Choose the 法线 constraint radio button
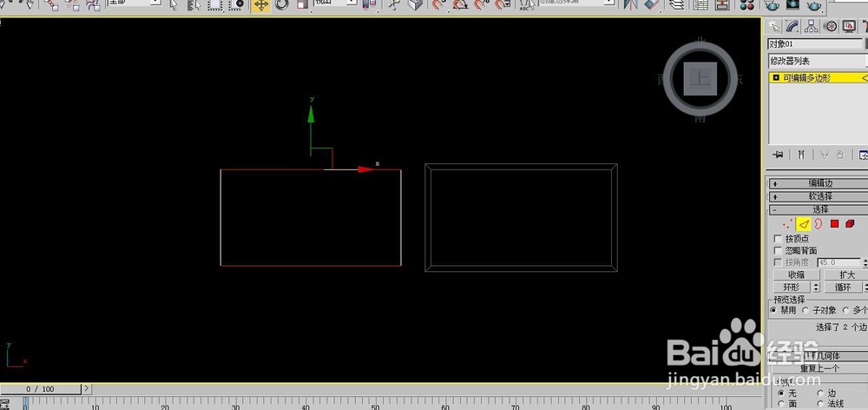Image resolution: width=868 pixels, height=410 pixels. point(820,403)
